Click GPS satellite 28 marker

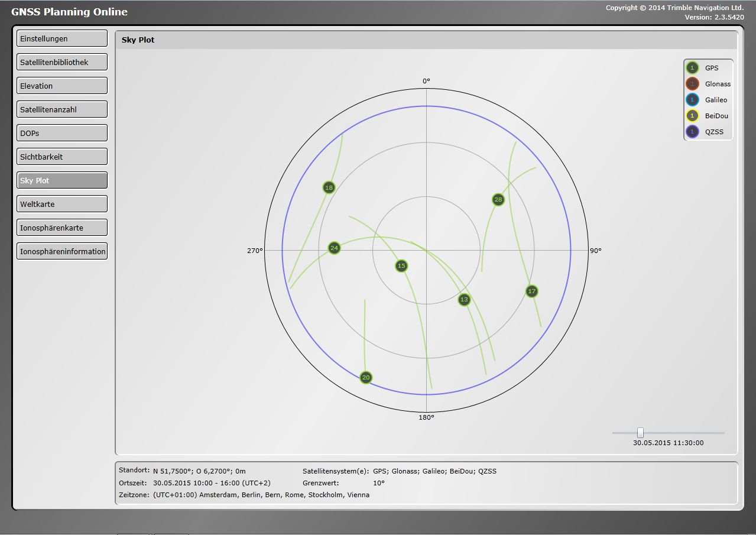click(498, 199)
